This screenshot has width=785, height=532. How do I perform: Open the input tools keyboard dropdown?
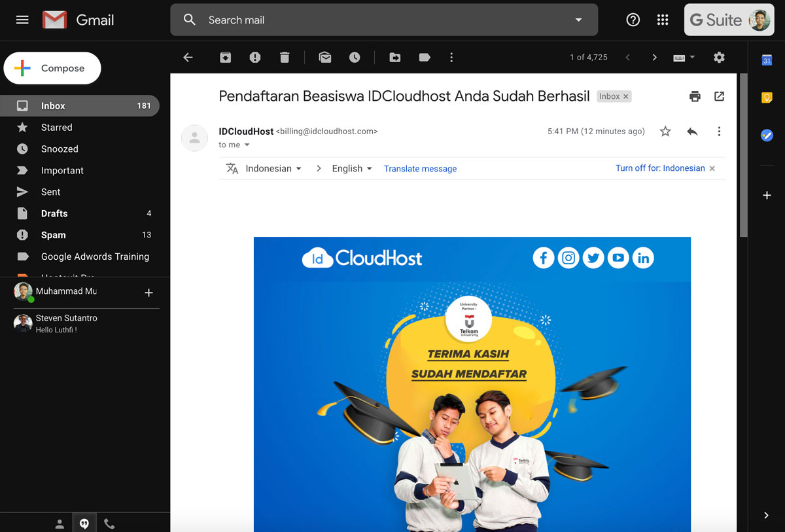(684, 58)
